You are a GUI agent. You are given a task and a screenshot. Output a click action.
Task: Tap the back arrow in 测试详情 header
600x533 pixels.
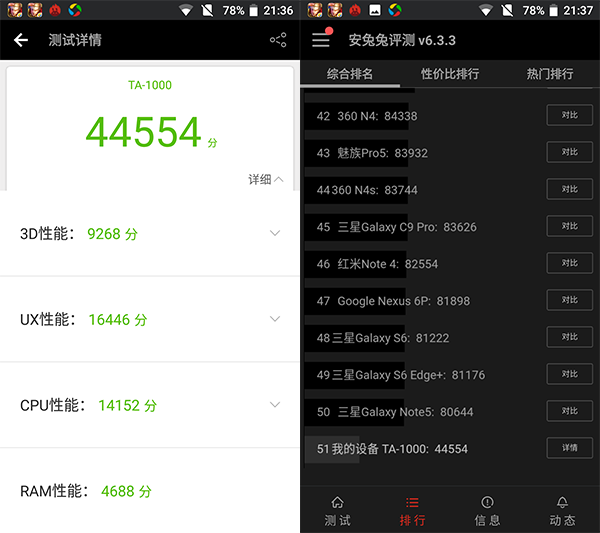coord(21,40)
